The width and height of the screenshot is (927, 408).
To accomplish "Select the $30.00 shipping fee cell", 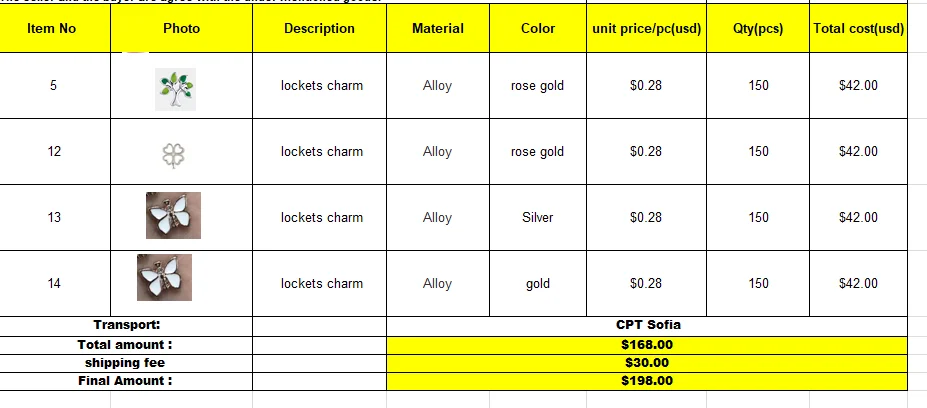I will pyautogui.click(x=647, y=363).
